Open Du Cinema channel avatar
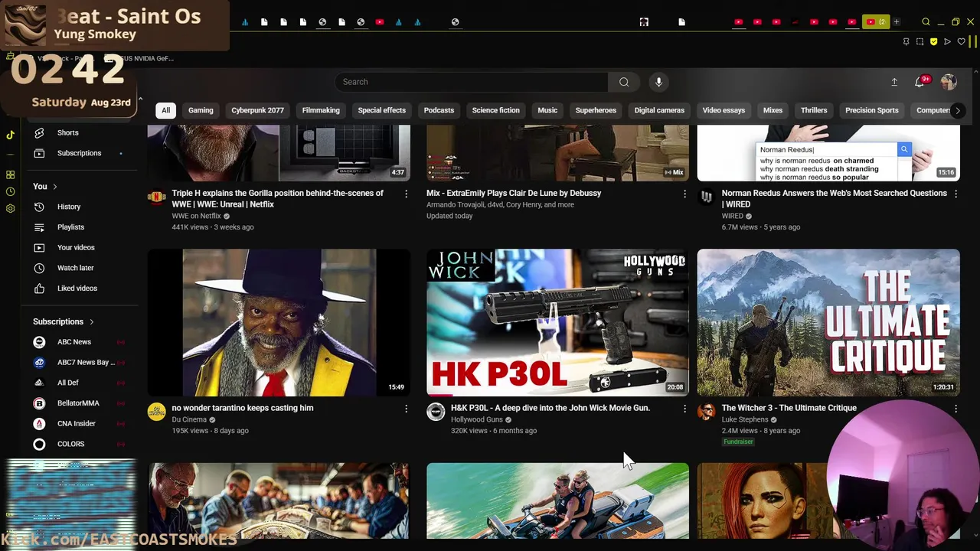This screenshot has width=980, height=551. (x=156, y=412)
